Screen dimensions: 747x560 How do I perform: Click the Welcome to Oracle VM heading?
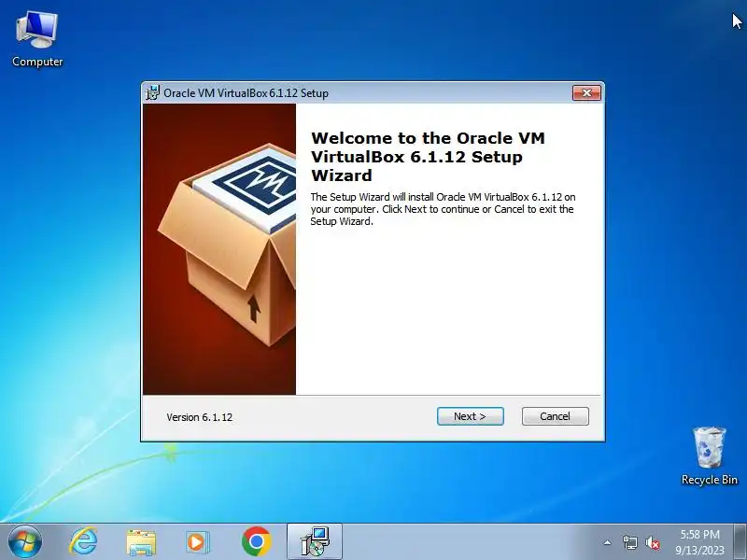(428, 157)
